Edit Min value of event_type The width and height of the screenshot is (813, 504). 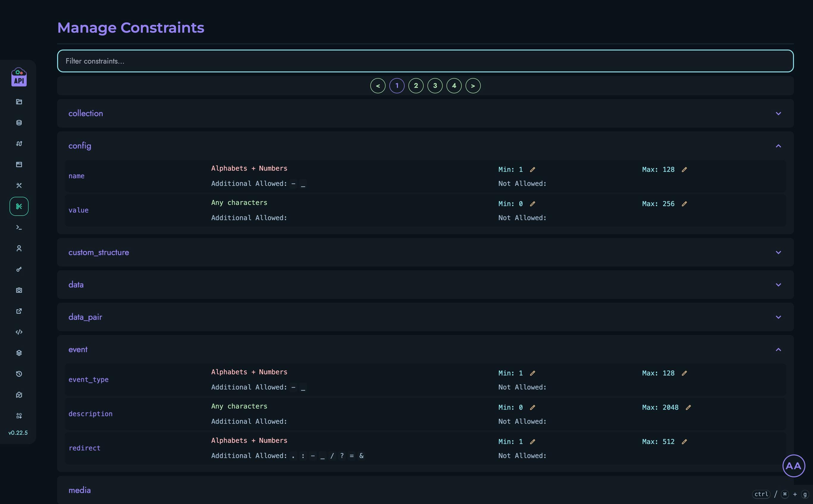pos(532,373)
